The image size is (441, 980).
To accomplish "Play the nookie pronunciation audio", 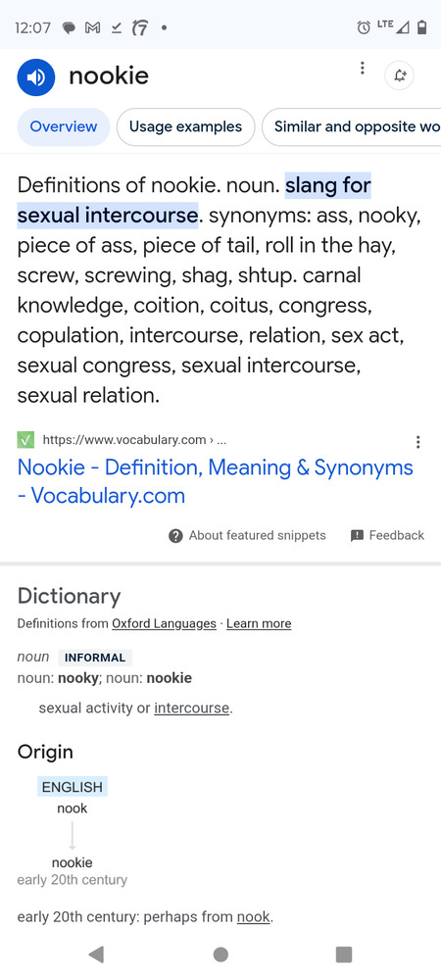I will 36,76.
